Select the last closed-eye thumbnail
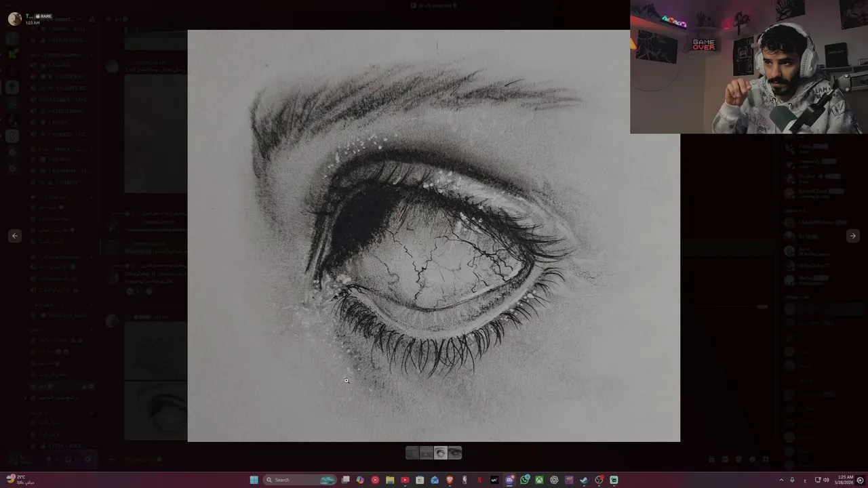Image resolution: width=868 pixels, height=488 pixels. point(455,453)
